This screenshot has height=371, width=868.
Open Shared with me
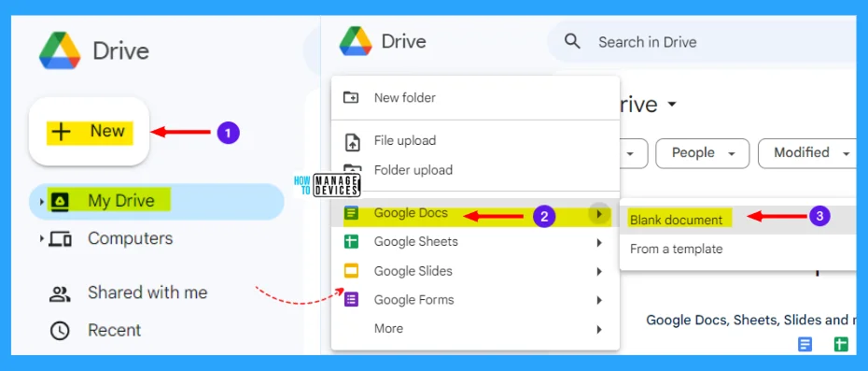click(x=147, y=293)
